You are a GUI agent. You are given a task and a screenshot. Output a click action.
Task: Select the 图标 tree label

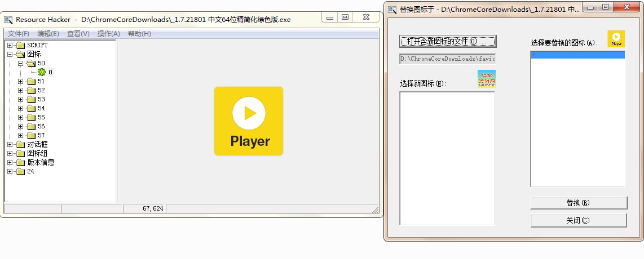pos(34,54)
